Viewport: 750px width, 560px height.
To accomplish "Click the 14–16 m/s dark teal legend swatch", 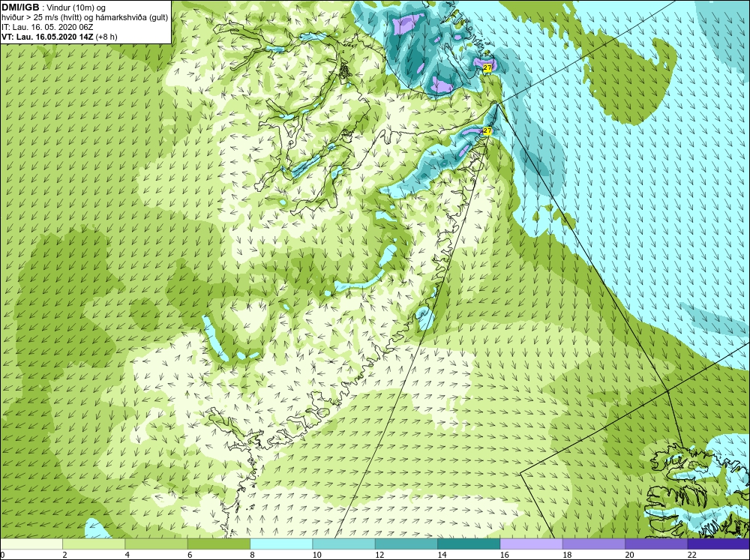I will 469,544.
